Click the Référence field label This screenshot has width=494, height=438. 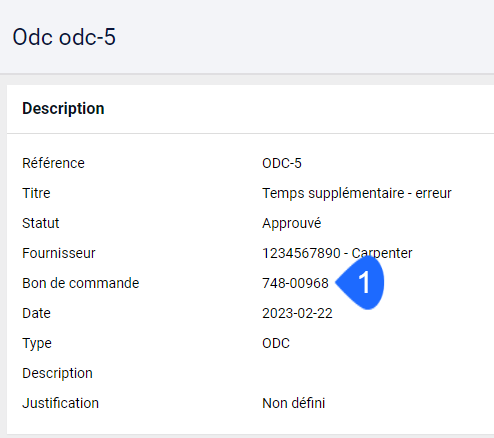tap(53, 163)
